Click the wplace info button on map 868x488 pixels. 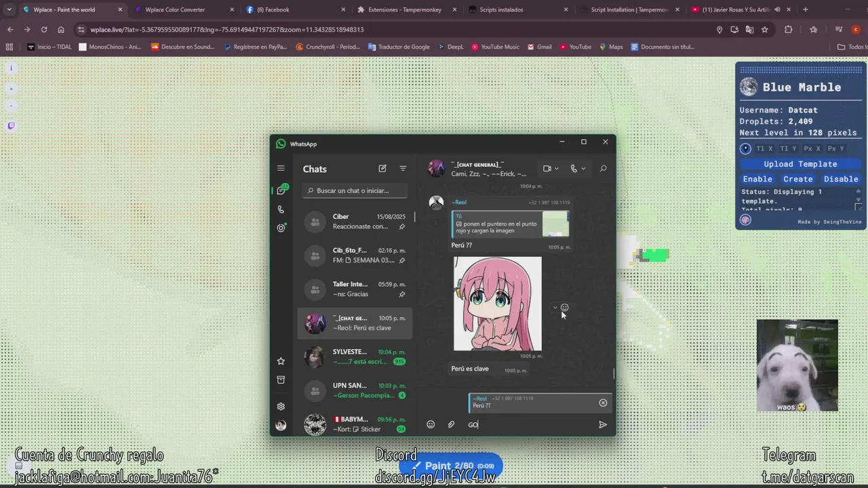click(x=11, y=68)
